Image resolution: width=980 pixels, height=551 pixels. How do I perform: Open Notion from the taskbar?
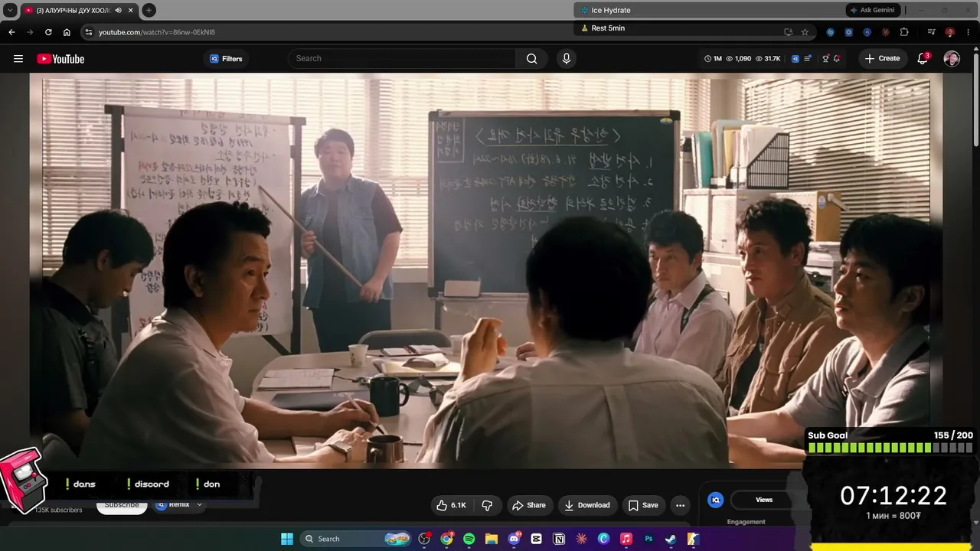click(x=559, y=539)
